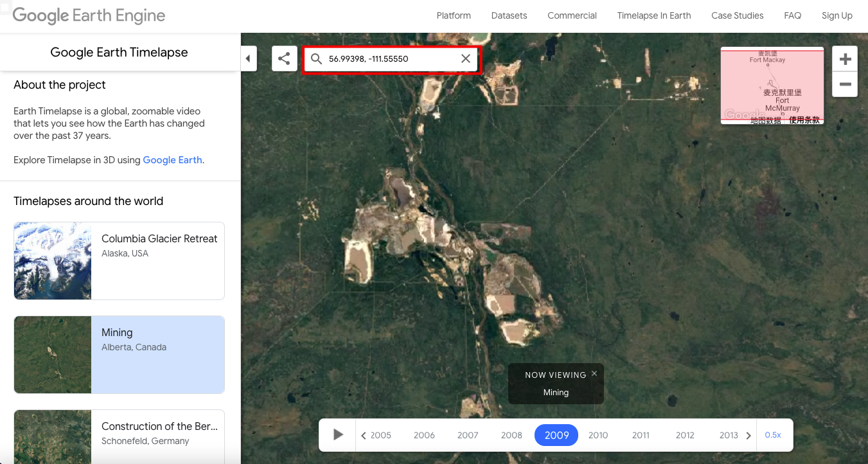Open the Timelapse In Earth menu item

(653, 15)
